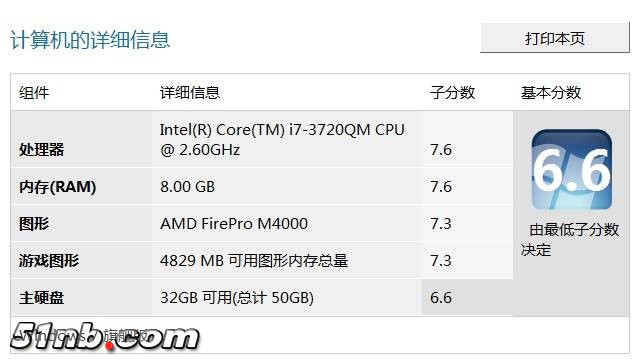Screen dimensions: 632x360
Task: Click the 51nb.com watermark logo
Action: click(x=105, y=337)
